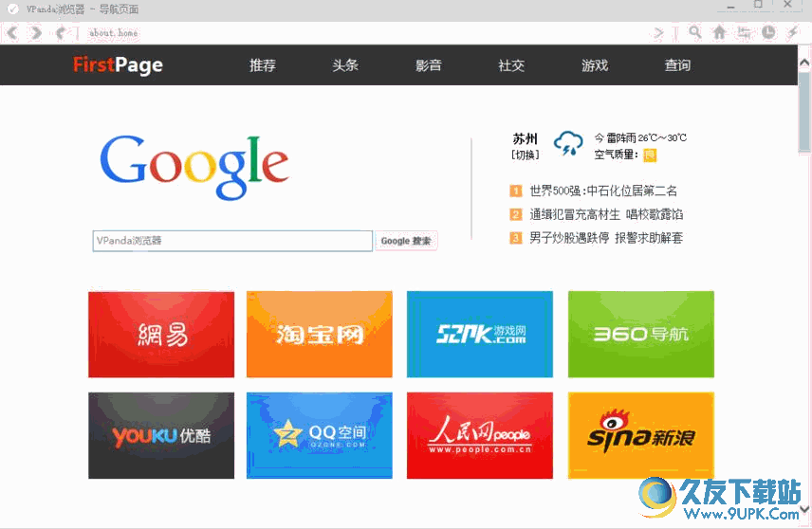Open the 社交 navigation tab
Viewport: 812px width, 529px height.
(511, 65)
